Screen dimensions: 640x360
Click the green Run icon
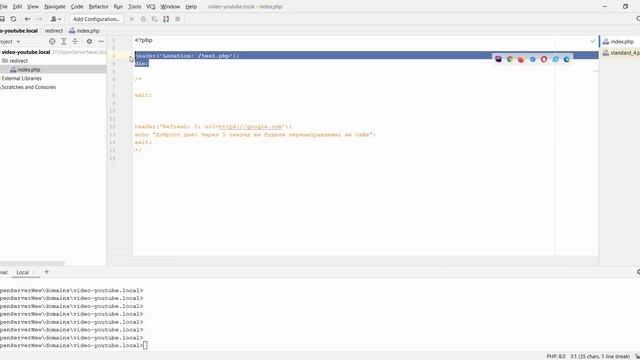[132, 19]
